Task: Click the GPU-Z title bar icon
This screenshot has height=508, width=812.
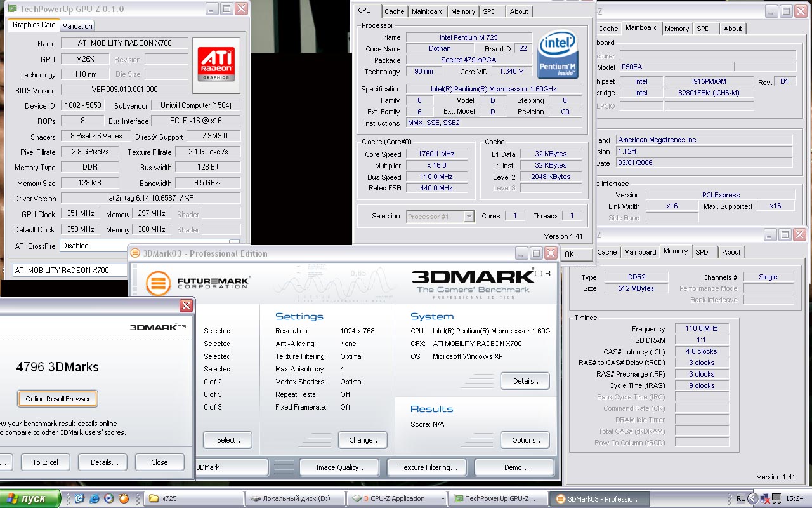Action: coord(11,9)
